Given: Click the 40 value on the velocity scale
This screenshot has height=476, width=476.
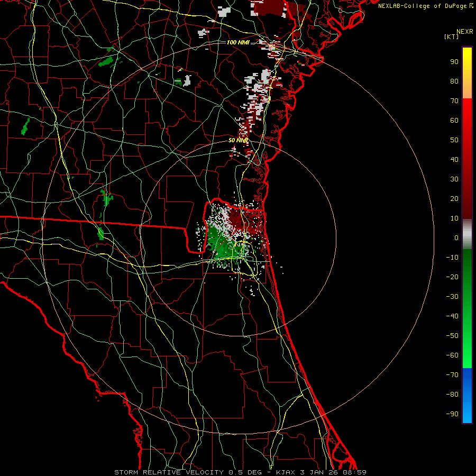Looking at the screenshot, I should click(x=454, y=159).
